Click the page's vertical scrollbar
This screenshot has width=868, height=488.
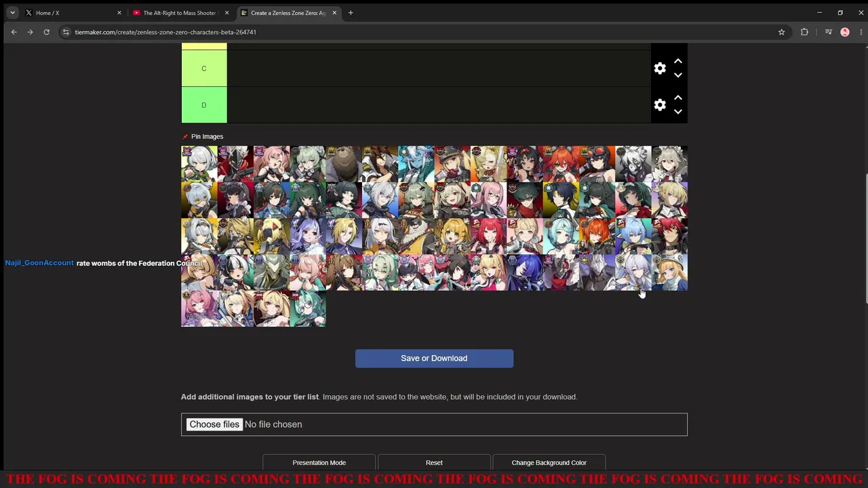pyautogui.click(x=865, y=239)
